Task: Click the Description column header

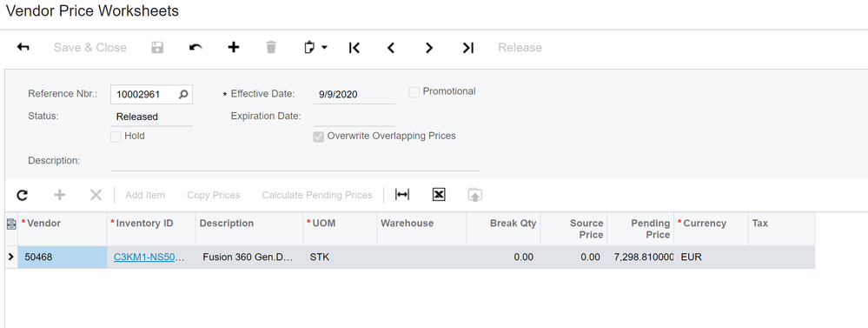Action: 249,229
